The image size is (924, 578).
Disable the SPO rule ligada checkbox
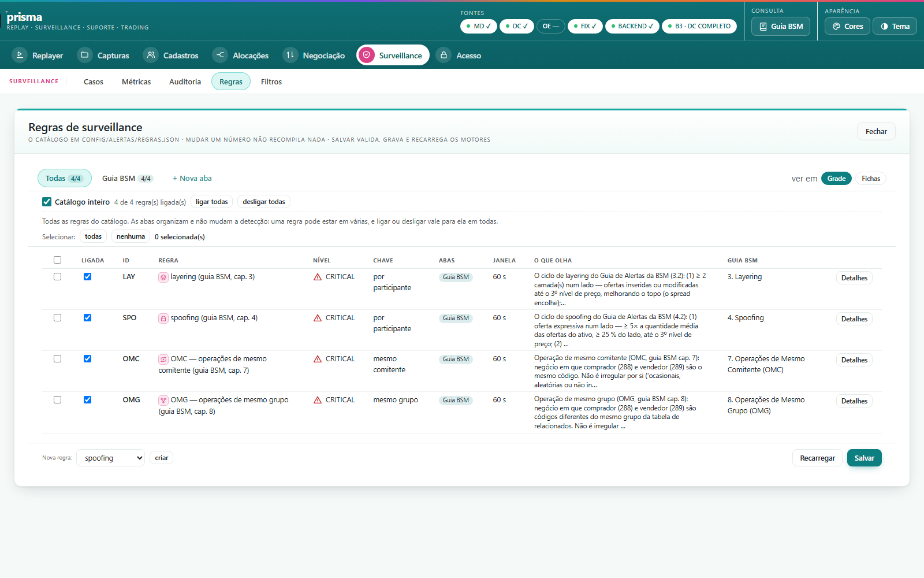click(87, 318)
